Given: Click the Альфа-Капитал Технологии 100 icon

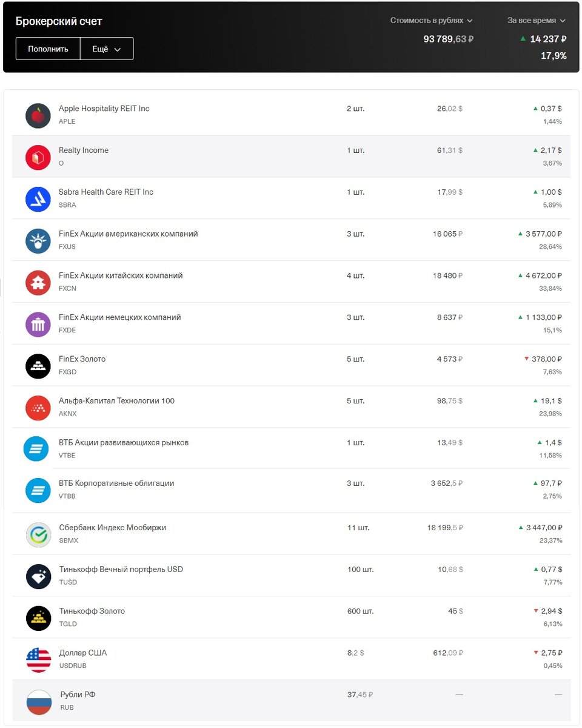Looking at the screenshot, I should [38, 408].
